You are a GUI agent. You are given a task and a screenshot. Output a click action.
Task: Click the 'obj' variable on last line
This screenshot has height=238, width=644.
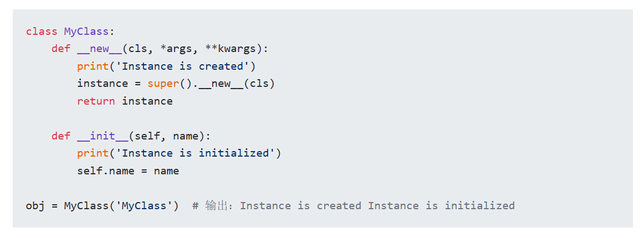point(35,205)
